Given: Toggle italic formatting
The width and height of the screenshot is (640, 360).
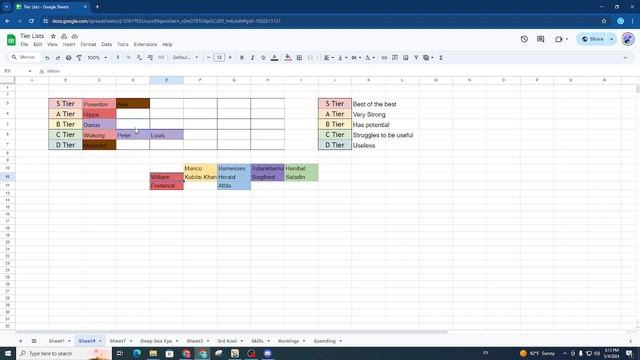Looking at the screenshot, I should (x=252, y=58).
